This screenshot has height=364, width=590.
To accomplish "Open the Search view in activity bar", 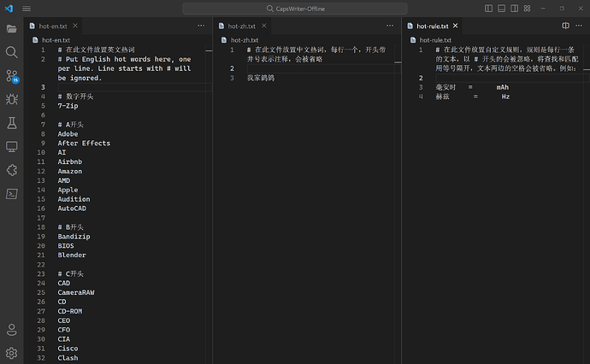I will pyautogui.click(x=12, y=52).
